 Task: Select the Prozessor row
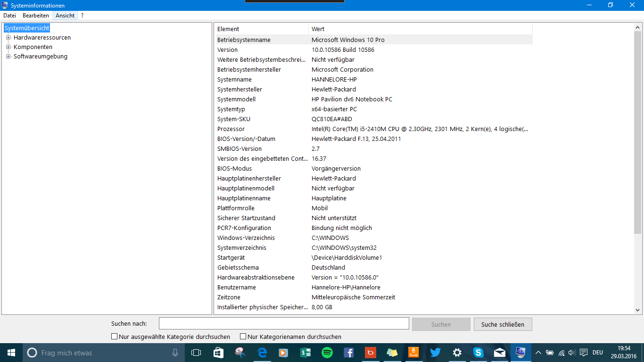374,129
